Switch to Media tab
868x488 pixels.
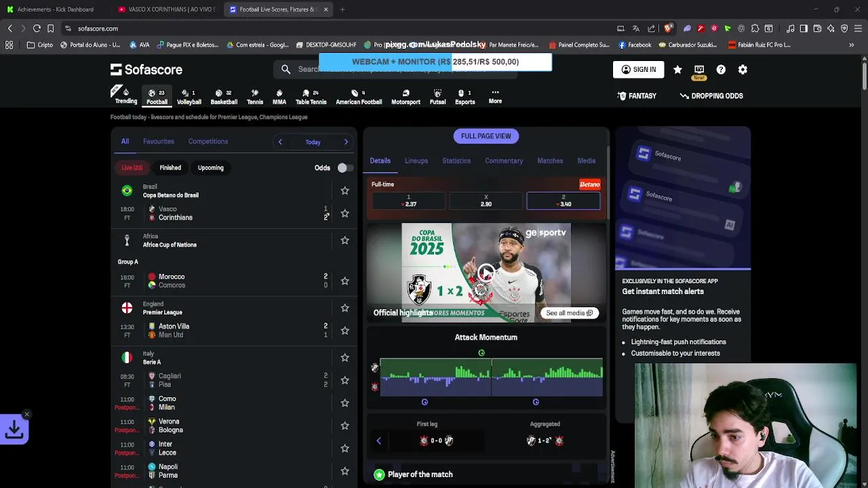[587, 161]
